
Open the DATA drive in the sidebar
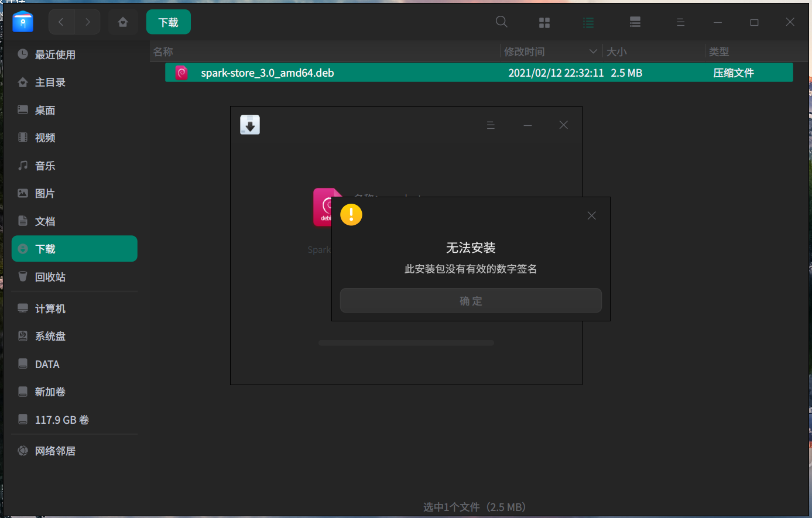click(74, 364)
